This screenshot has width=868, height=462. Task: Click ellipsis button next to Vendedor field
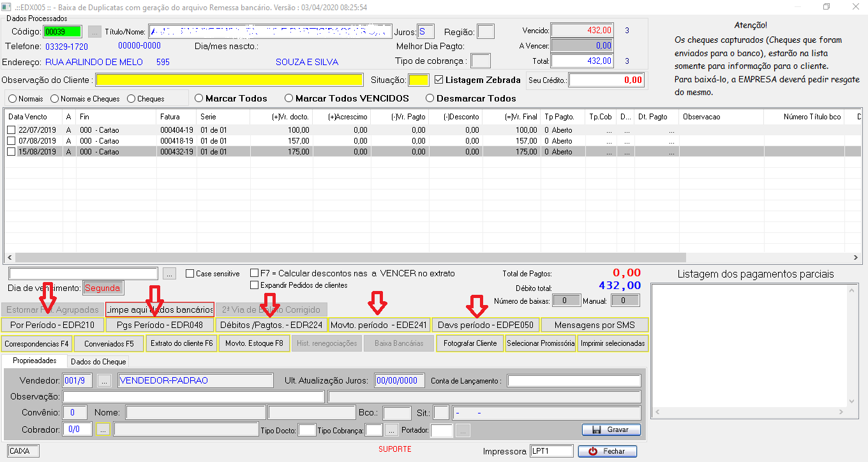tap(104, 381)
